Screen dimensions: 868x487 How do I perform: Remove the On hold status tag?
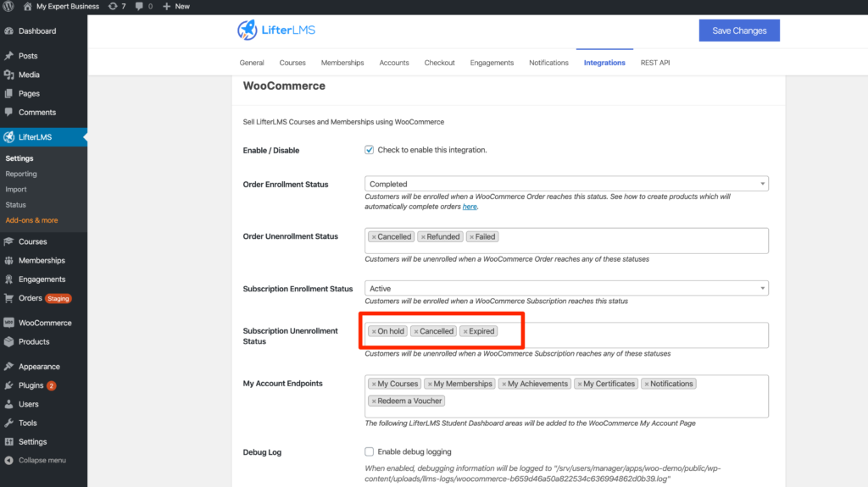374,331
